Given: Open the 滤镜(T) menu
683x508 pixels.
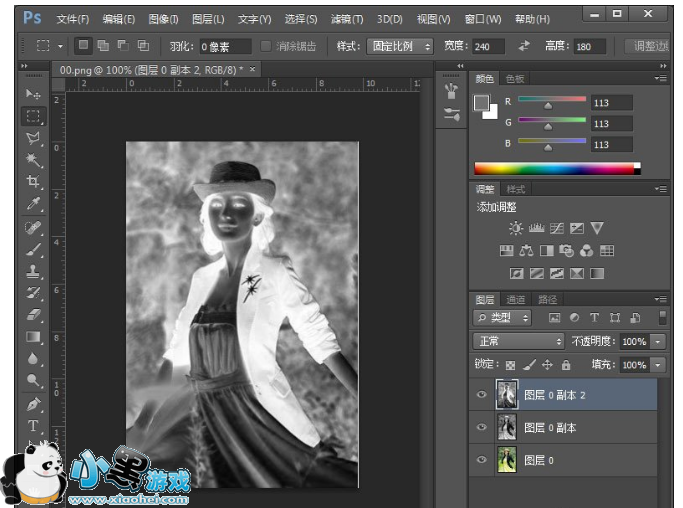Looking at the screenshot, I should pyautogui.click(x=347, y=19).
